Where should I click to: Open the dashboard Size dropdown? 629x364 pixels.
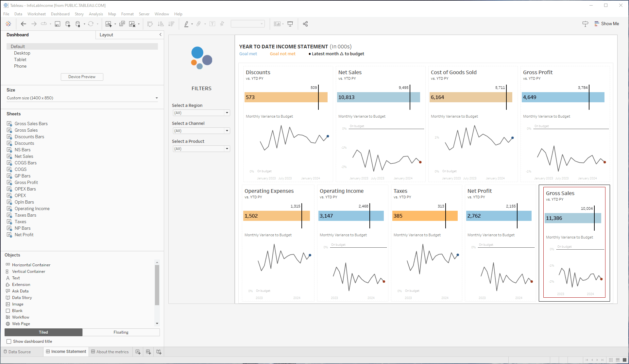82,98
